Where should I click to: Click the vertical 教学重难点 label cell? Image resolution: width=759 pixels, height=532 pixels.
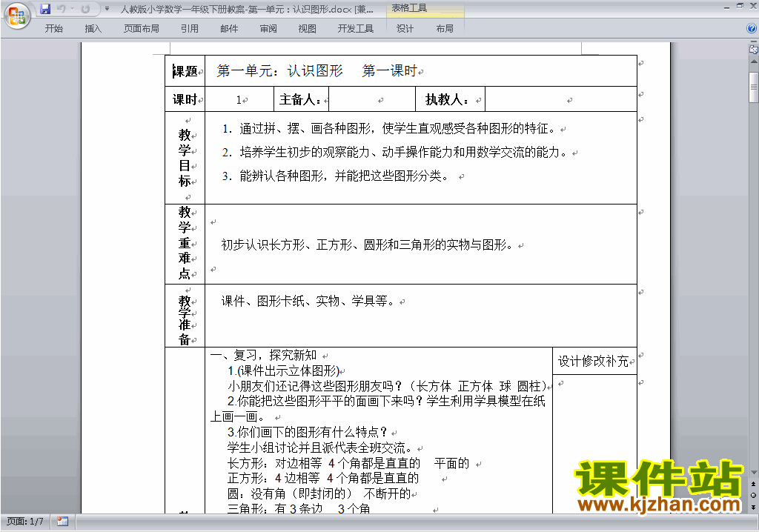click(x=185, y=244)
